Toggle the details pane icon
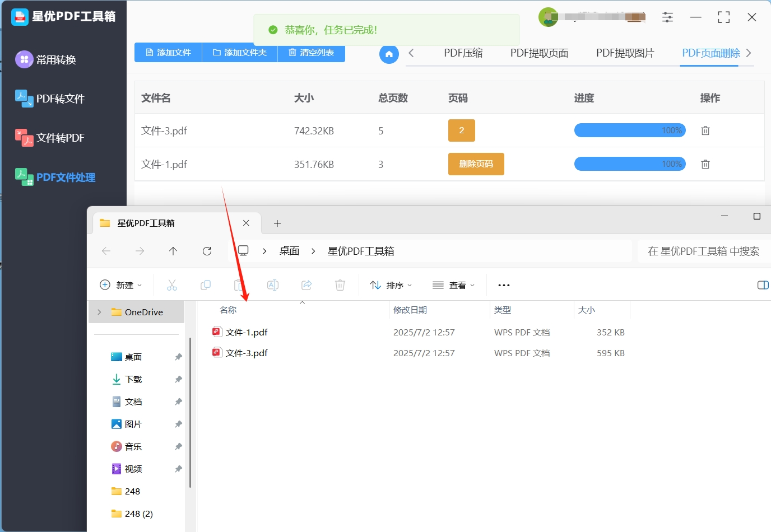 click(763, 285)
